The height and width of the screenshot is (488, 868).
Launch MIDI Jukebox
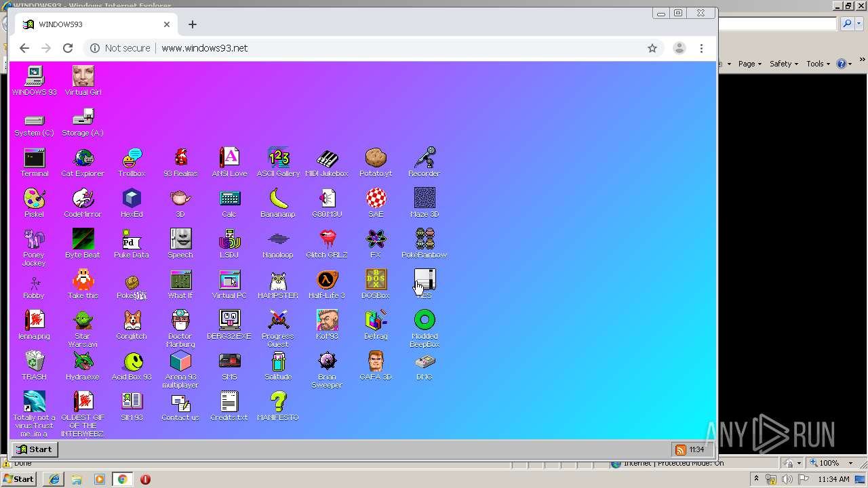coord(327,163)
